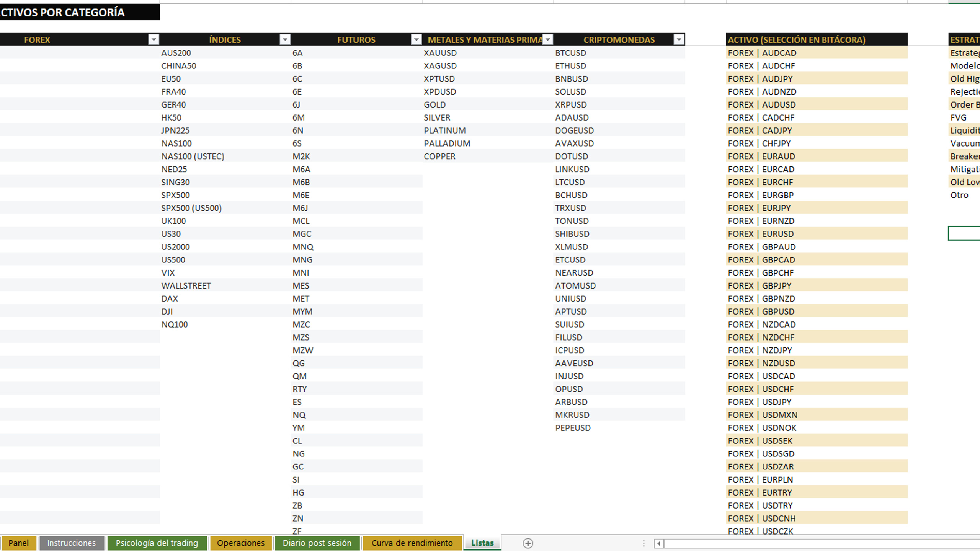Image resolution: width=980 pixels, height=551 pixels.
Task: Open the Curva de rendimiento tab
Action: [412, 543]
